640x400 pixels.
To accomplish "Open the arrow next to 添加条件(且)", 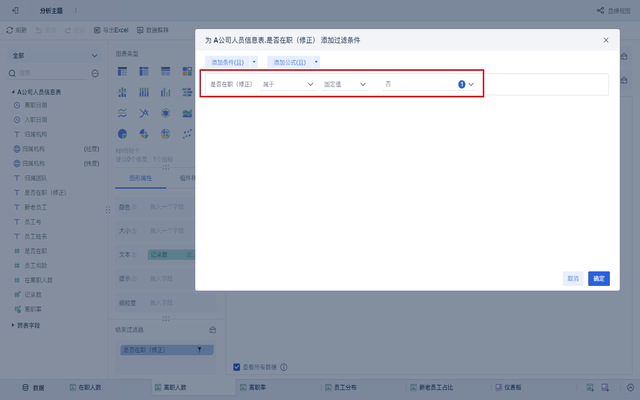I will (x=254, y=62).
